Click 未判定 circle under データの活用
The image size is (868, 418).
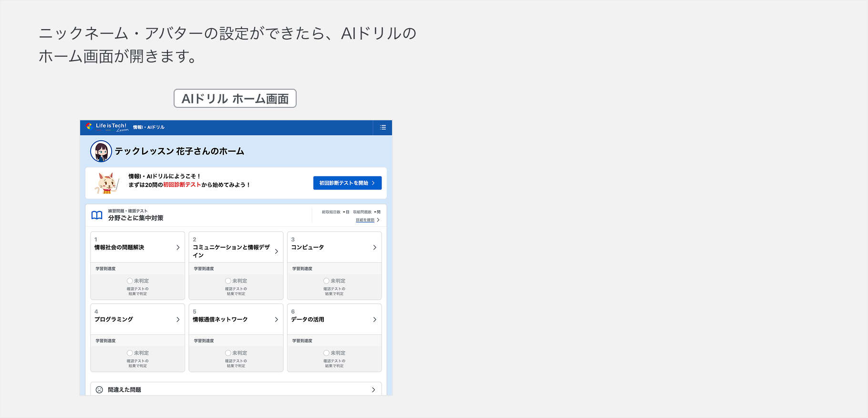(326, 353)
